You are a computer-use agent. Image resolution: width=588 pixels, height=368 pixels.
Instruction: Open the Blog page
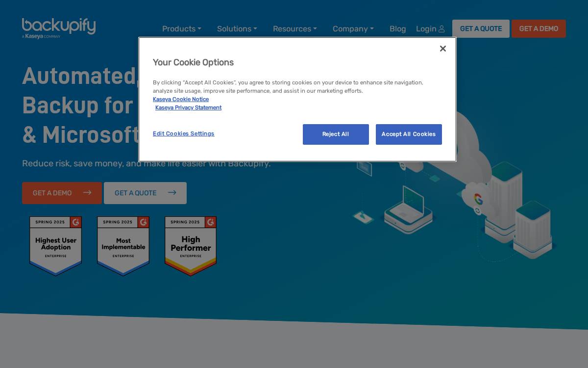[398, 28]
